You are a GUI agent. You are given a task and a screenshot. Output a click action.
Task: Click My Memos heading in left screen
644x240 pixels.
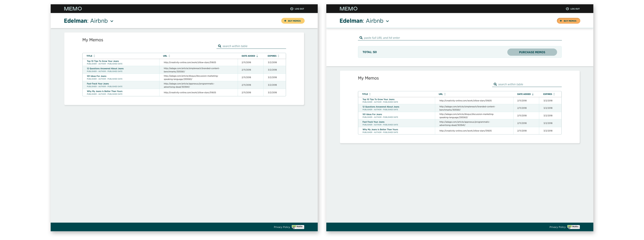pyautogui.click(x=93, y=40)
